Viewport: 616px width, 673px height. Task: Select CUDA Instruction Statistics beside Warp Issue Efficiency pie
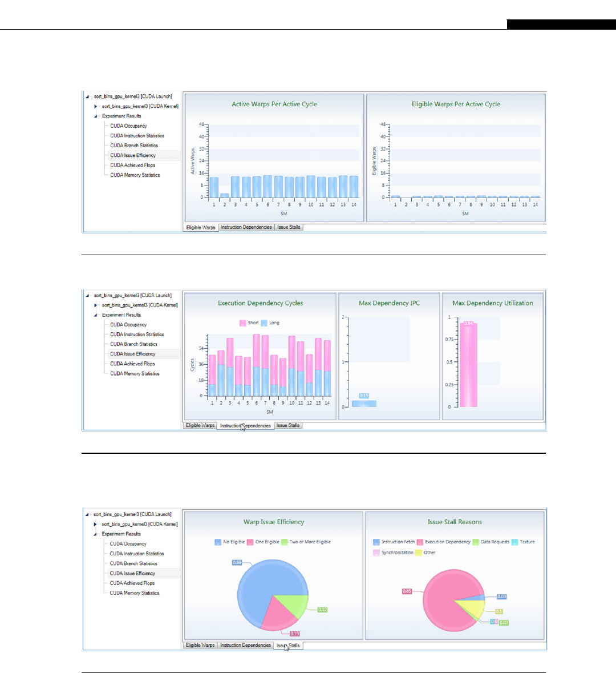tap(136, 554)
